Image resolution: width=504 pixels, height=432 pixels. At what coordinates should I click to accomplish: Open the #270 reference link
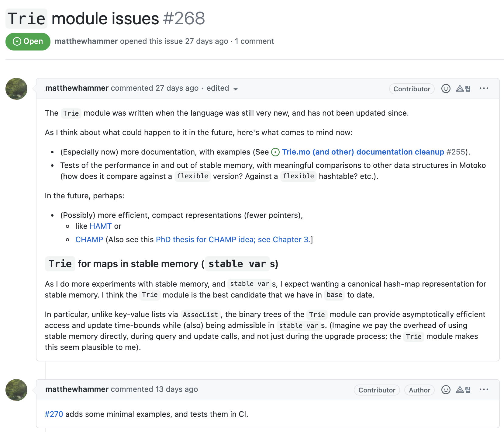54,414
